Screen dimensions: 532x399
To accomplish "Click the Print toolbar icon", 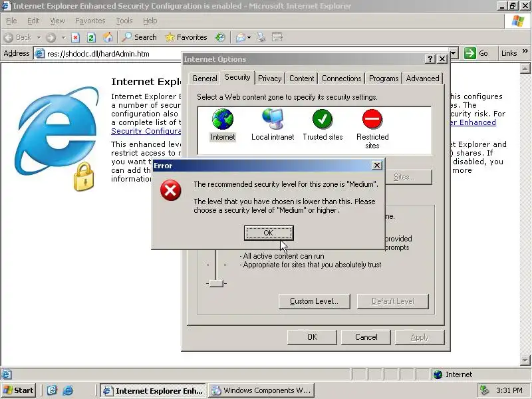I will click(261, 37).
